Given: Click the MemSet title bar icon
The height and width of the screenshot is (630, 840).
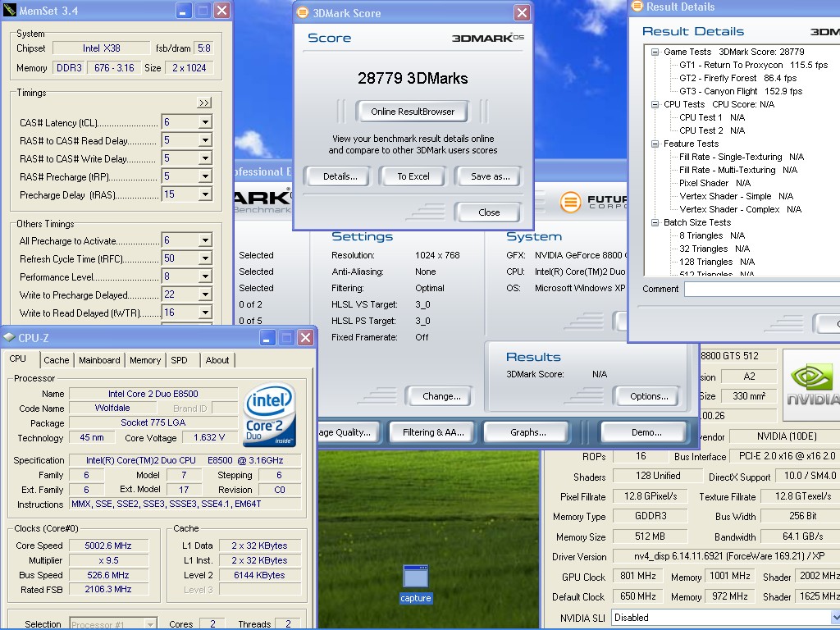Looking at the screenshot, I should tap(9, 10).
